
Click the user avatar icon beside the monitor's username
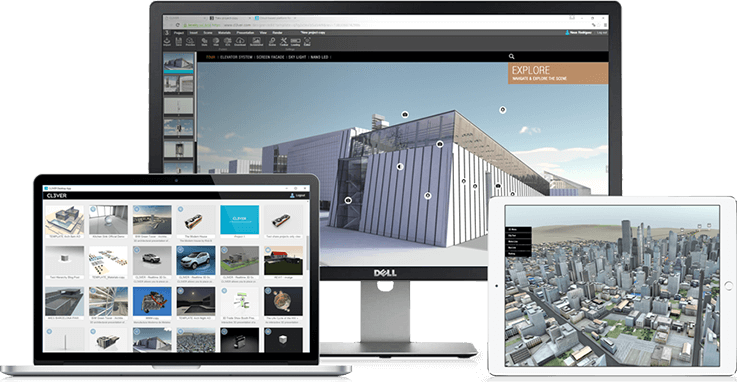pyautogui.click(x=567, y=32)
